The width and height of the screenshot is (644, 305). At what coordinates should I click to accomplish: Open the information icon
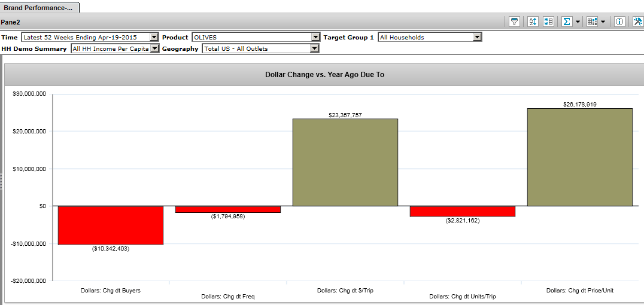click(x=619, y=22)
